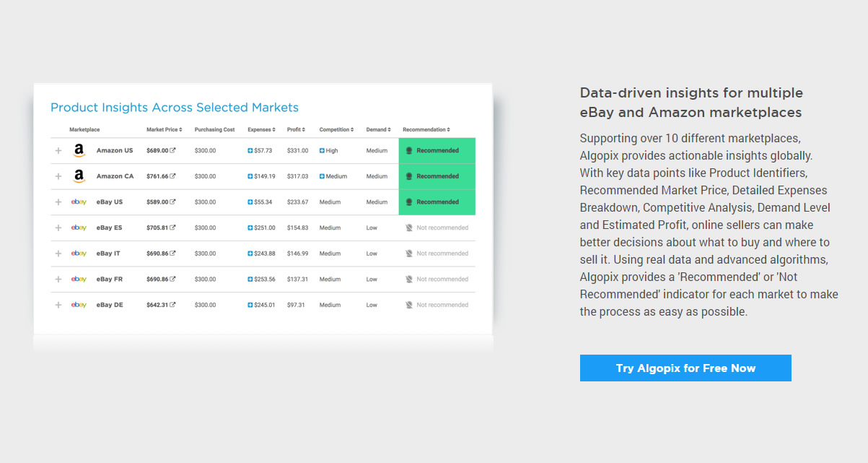Screen dimensions: 868x463
Task: Click the $97.31 profit value
Action: click(x=296, y=305)
